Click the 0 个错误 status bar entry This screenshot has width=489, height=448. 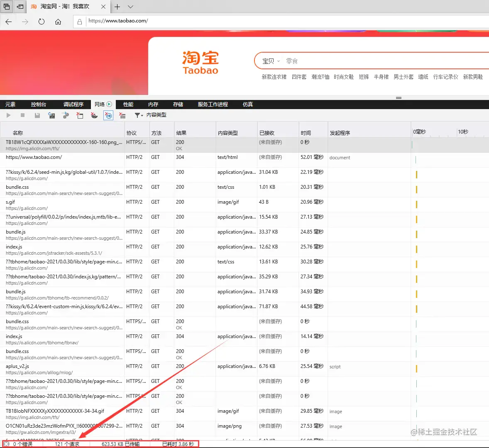[22, 444]
